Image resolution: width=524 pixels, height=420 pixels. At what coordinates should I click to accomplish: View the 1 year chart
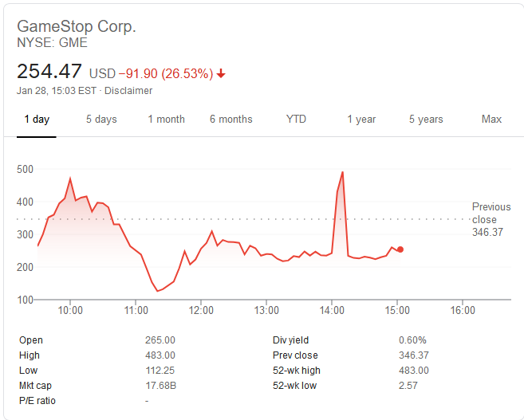[x=361, y=120]
